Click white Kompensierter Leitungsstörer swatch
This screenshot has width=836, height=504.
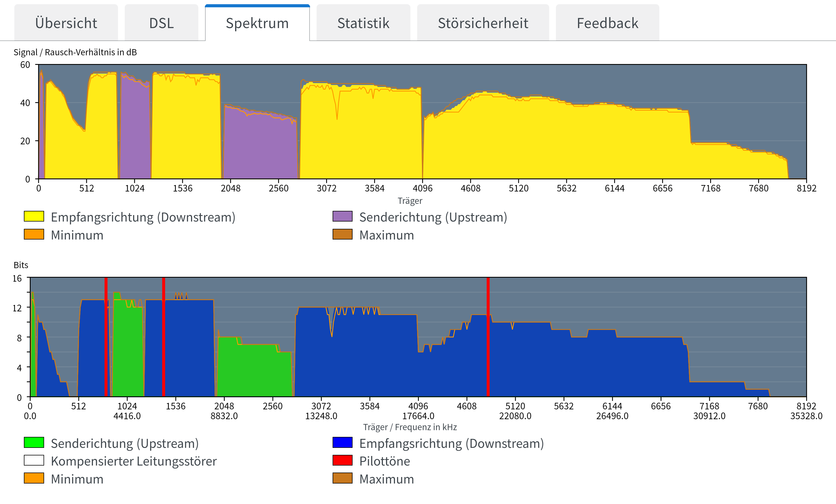(34, 460)
